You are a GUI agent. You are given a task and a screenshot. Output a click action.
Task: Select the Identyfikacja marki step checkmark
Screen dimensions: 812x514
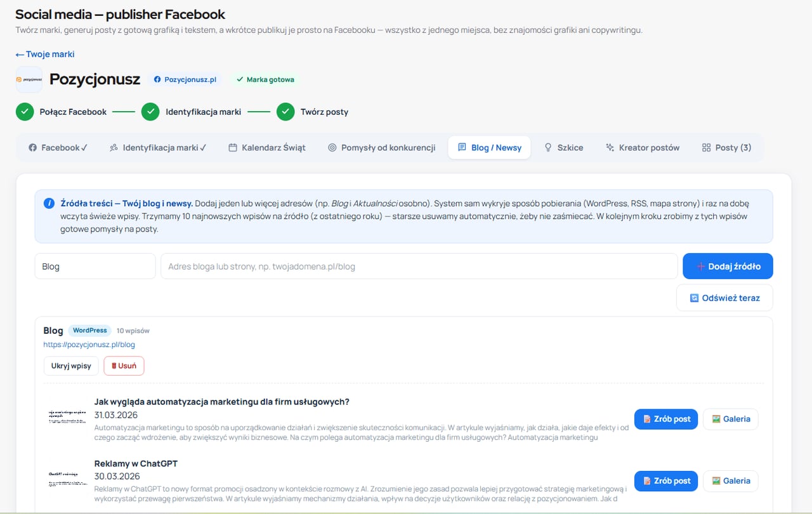[150, 112]
